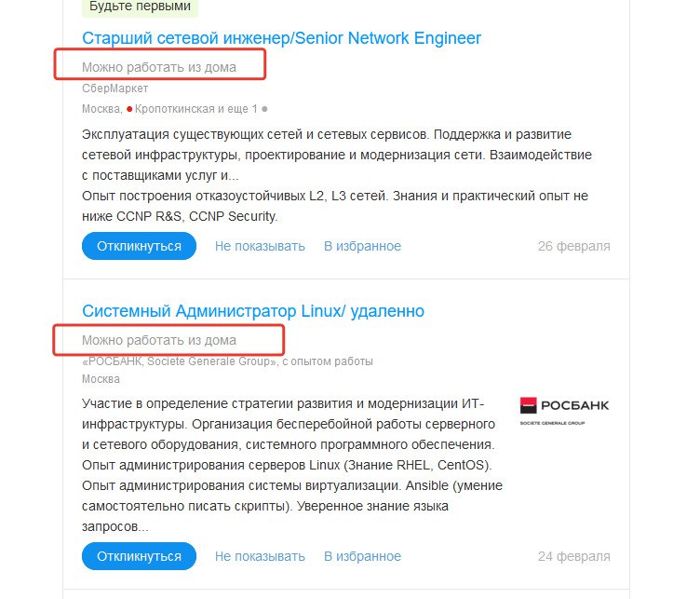Click 'Можно работать из дома' under Linux administrator
Viewport: 700px width, 599px height.
pos(159,340)
